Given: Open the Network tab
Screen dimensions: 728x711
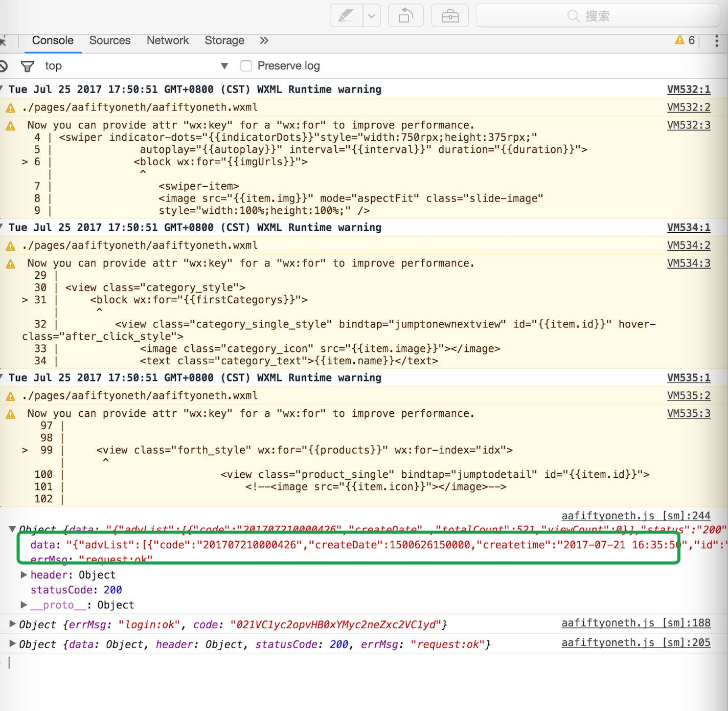Looking at the screenshot, I should pyautogui.click(x=168, y=40).
